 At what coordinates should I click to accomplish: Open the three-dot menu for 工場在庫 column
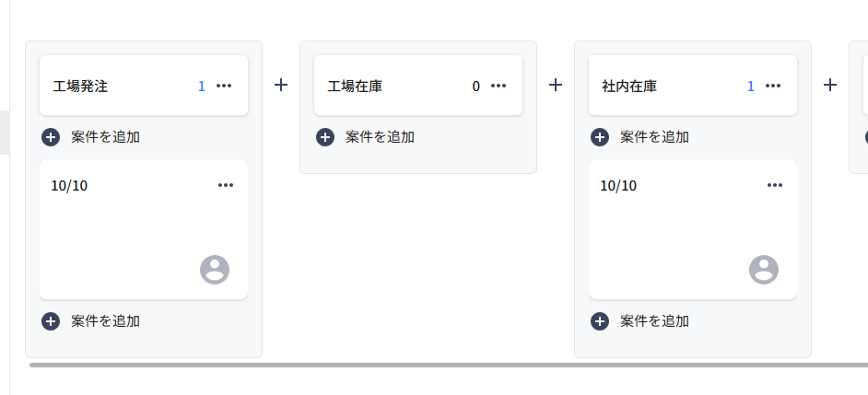point(499,86)
